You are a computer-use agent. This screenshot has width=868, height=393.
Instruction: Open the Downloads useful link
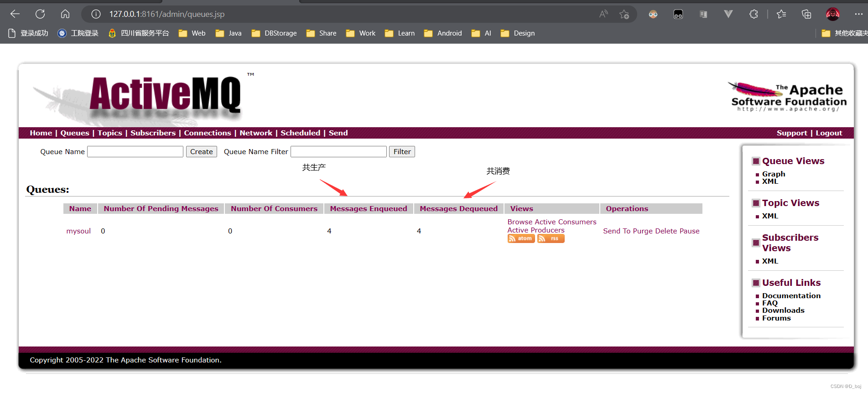783,310
